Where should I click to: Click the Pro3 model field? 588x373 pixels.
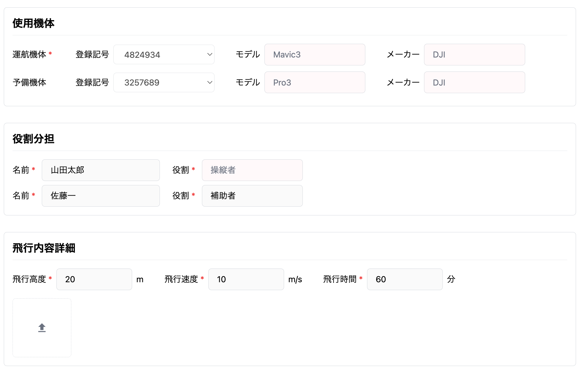(x=314, y=83)
